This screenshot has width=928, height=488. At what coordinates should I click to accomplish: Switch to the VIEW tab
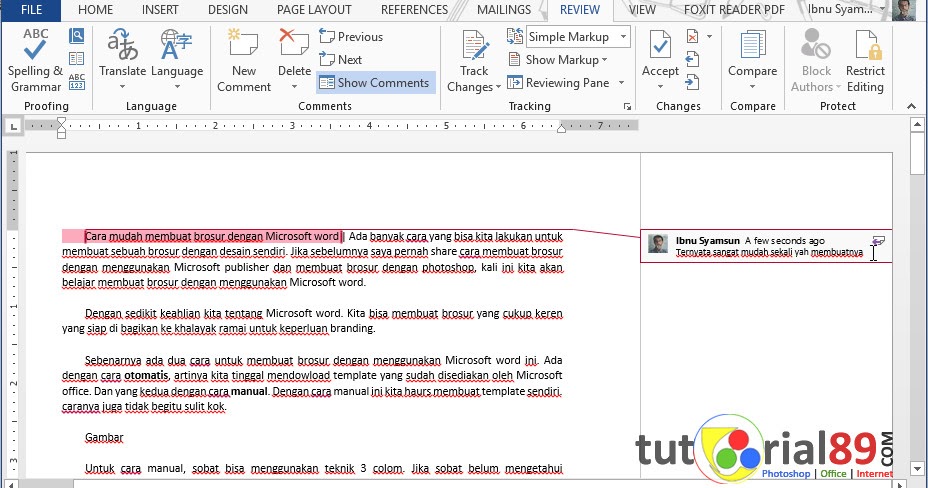(x=642, y=10)
